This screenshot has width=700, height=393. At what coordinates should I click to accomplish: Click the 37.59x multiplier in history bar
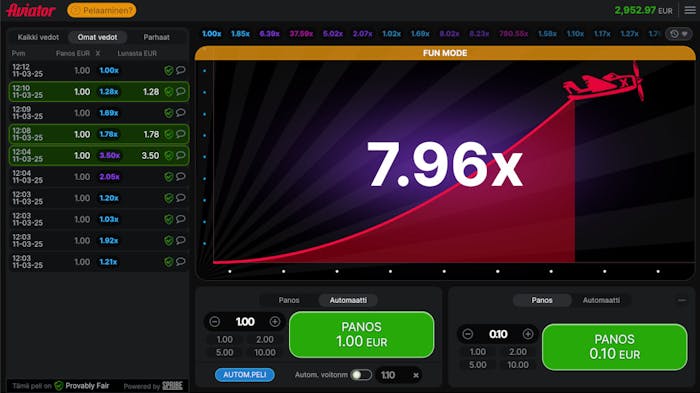coord(301,34)
